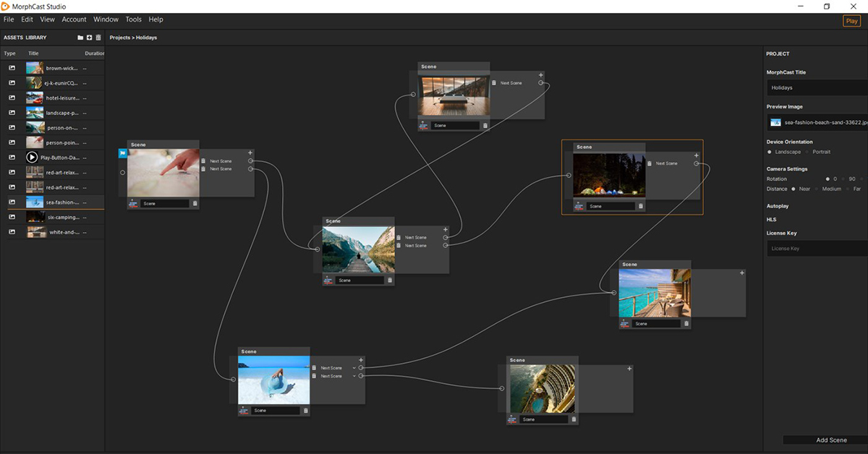Add a Next Scene with the plus icon on the tent scene
Viewport: 868px width, 454px height.
[x=696, y=155]
